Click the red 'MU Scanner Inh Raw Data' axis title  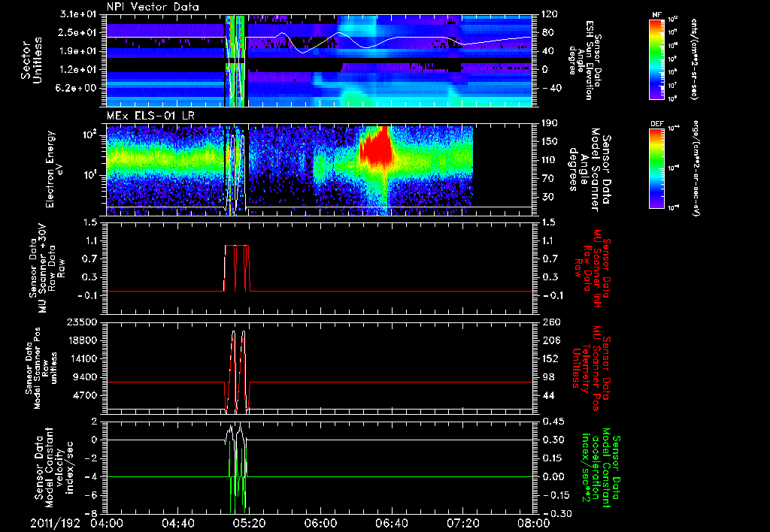(592, 268)
